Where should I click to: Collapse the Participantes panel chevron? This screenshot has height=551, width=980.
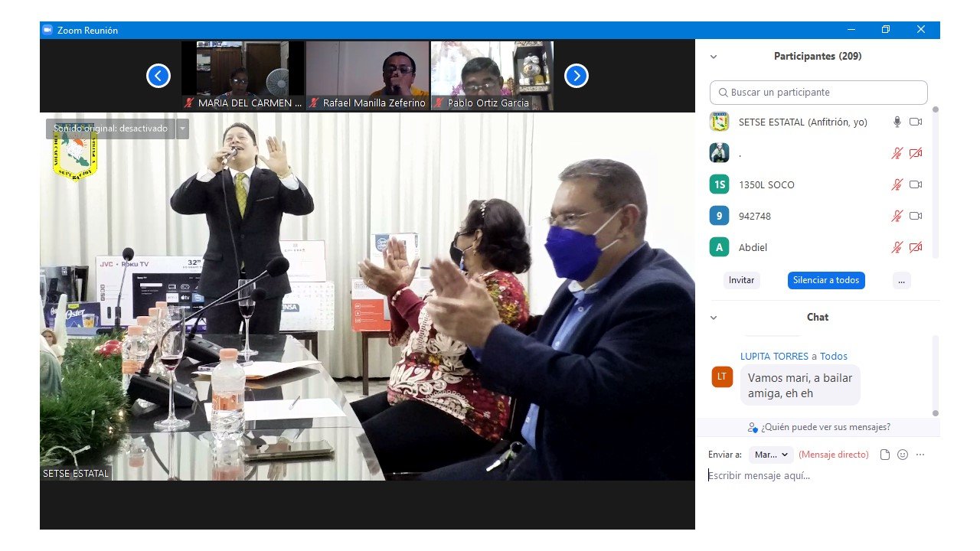714,57
